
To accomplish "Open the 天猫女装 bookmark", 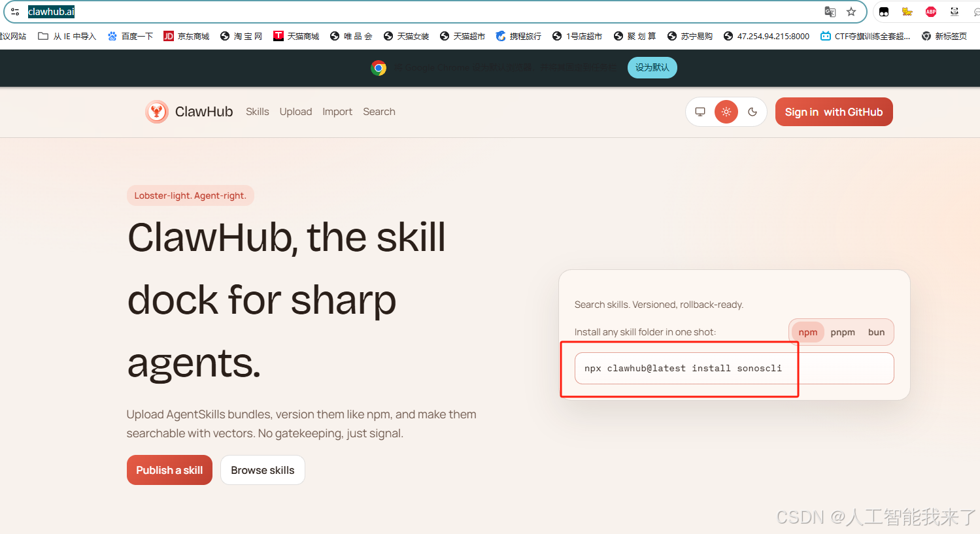I will [x=406, y=36].
